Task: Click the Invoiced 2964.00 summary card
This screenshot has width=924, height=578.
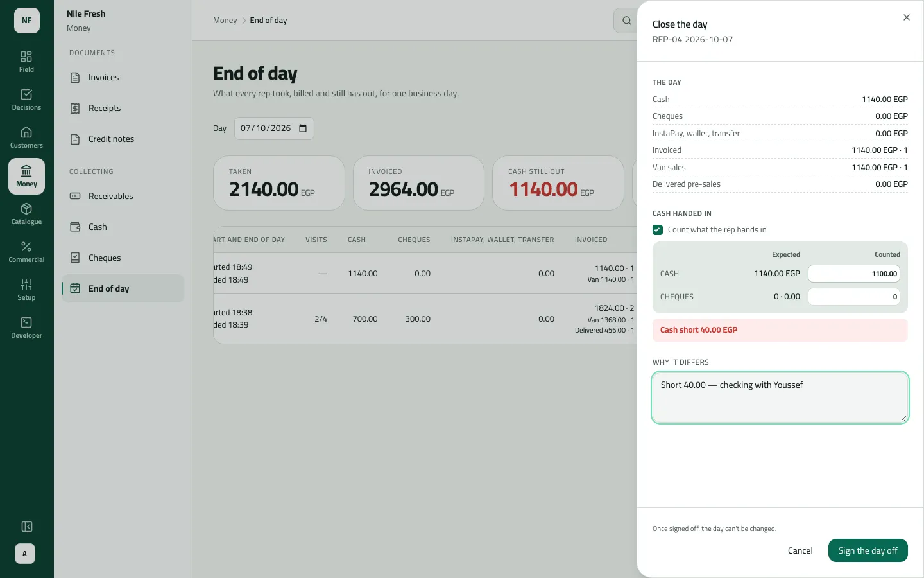Action: coord(418,183)
